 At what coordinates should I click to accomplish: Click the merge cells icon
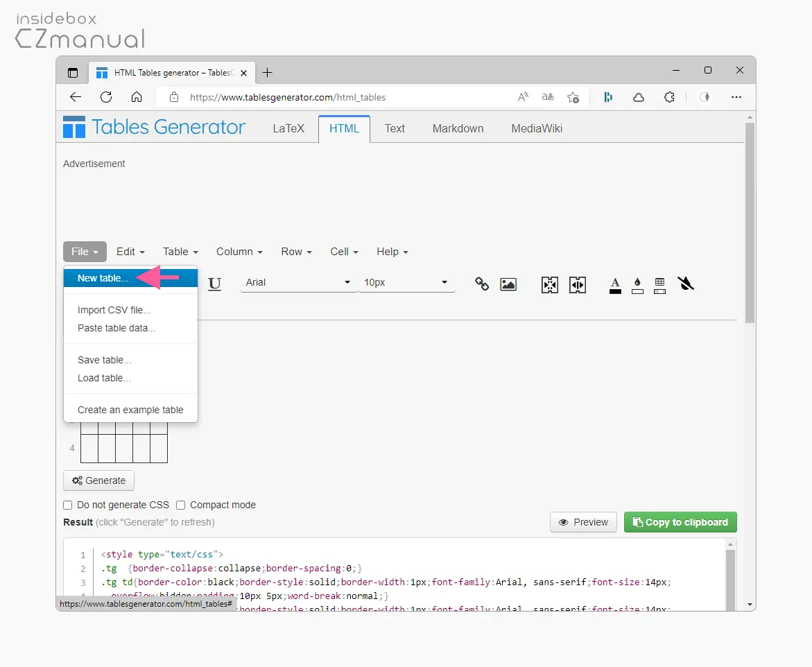tap(549, 285)
